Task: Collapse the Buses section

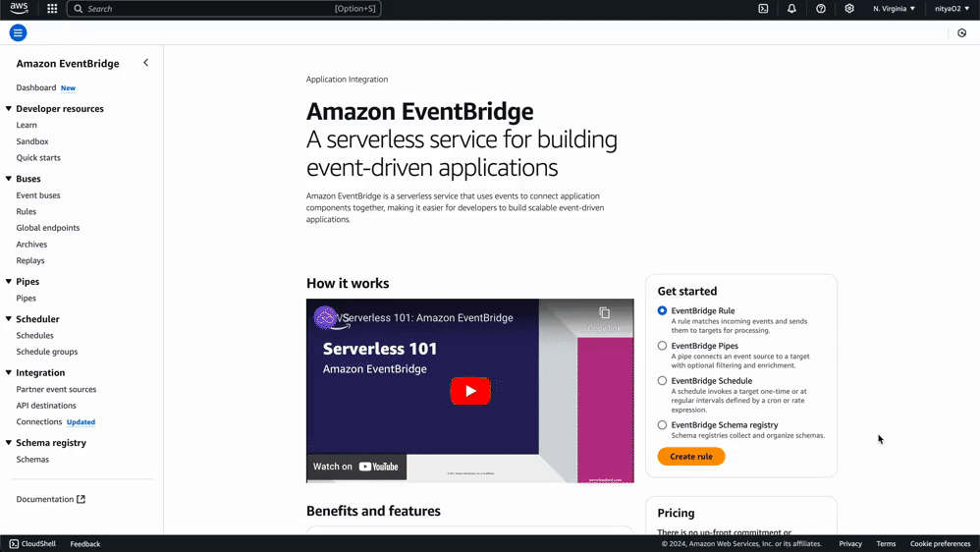Action: coord(9,179)
